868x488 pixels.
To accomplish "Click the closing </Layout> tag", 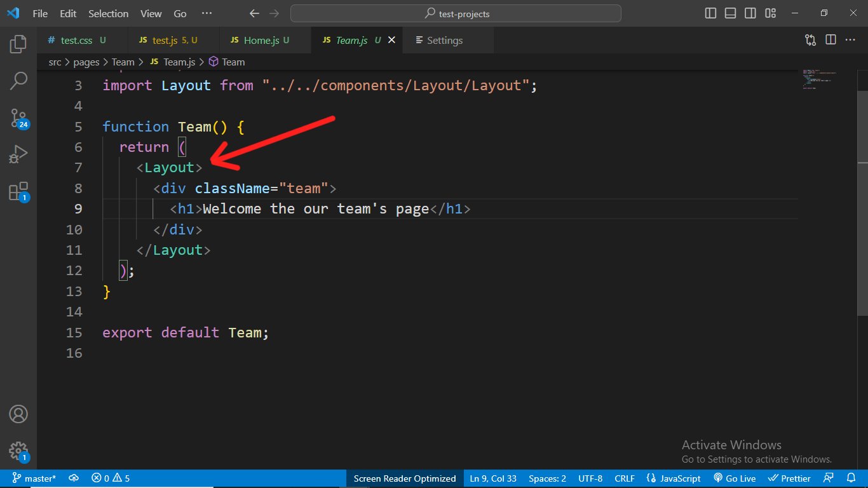I will click(x=173, y=250).
